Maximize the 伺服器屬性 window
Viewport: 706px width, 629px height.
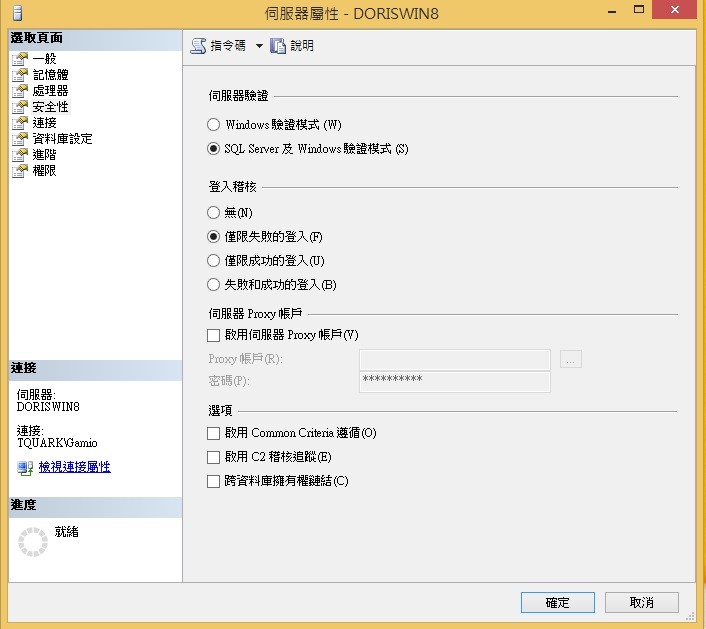pyautogui.click(x=639, y=10)
